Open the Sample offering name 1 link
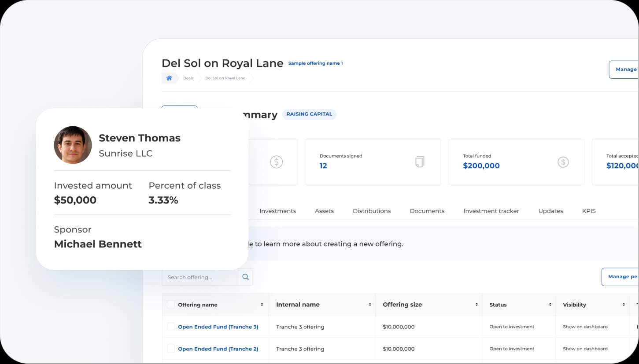639x364 pixels. click(x=315, y=63)
